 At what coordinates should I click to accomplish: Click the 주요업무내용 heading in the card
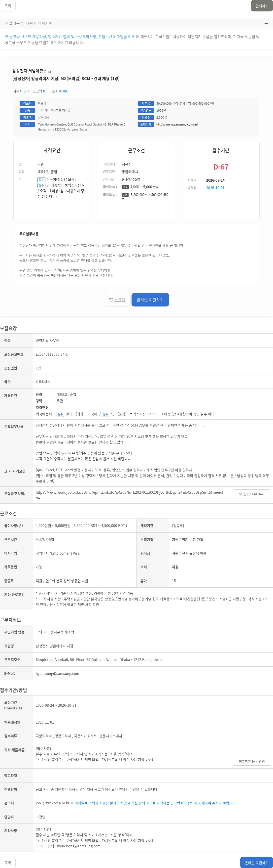[29, 234]
